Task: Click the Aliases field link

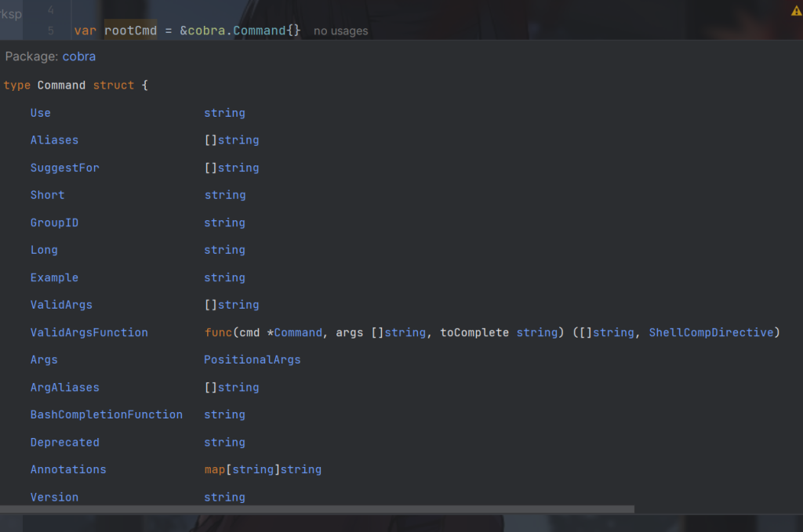Action: click(54, 140)
